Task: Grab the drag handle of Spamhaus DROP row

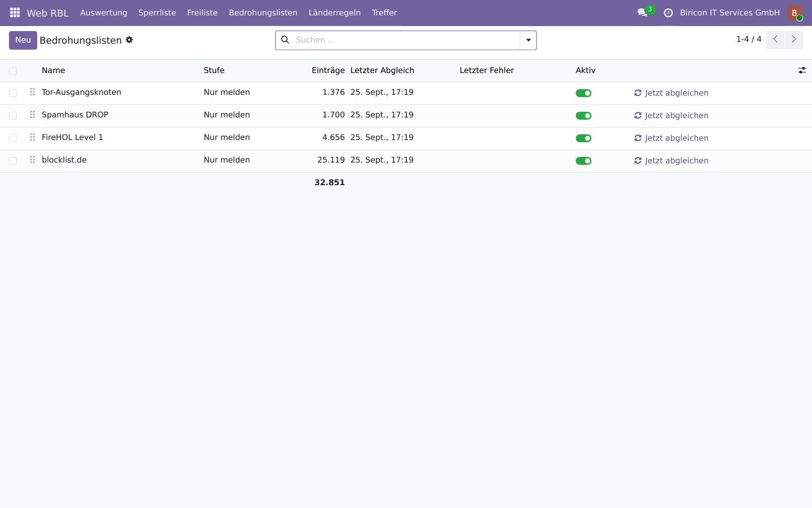Action: click(x=32, y=115)
